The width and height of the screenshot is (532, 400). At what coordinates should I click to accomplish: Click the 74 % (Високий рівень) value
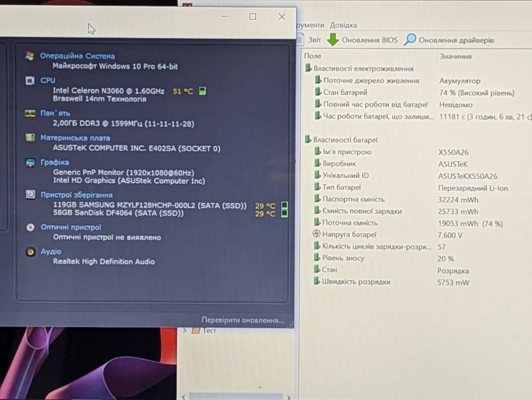point(476,93)
